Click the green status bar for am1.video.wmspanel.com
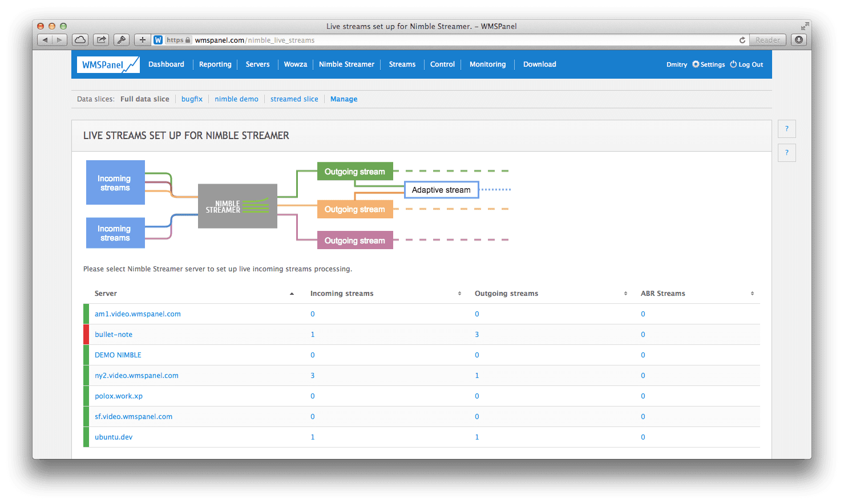Image resolution: width=844 pixels, height=504 pixels. [86, 314]
